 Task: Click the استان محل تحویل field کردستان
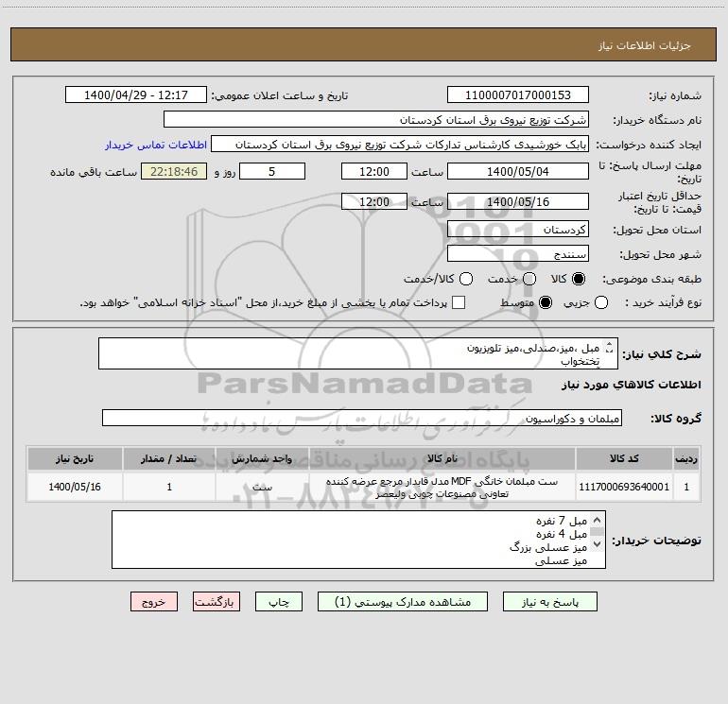(x=518, y=230)
